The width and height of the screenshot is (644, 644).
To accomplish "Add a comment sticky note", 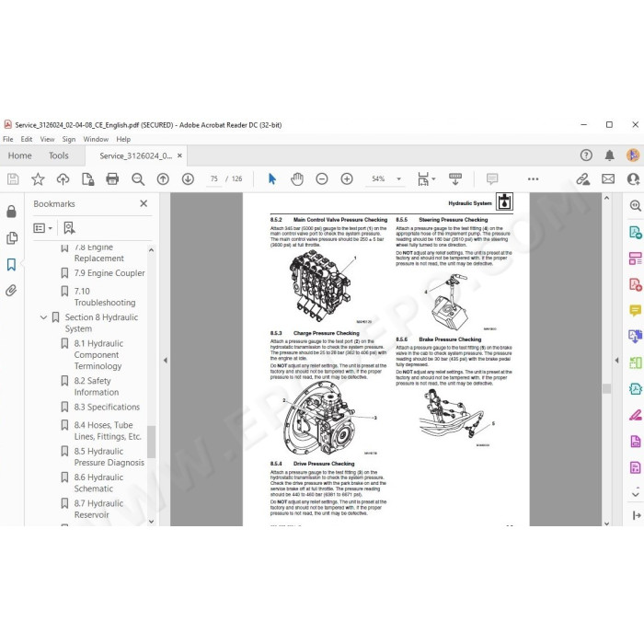I will [x=492, y=179].
